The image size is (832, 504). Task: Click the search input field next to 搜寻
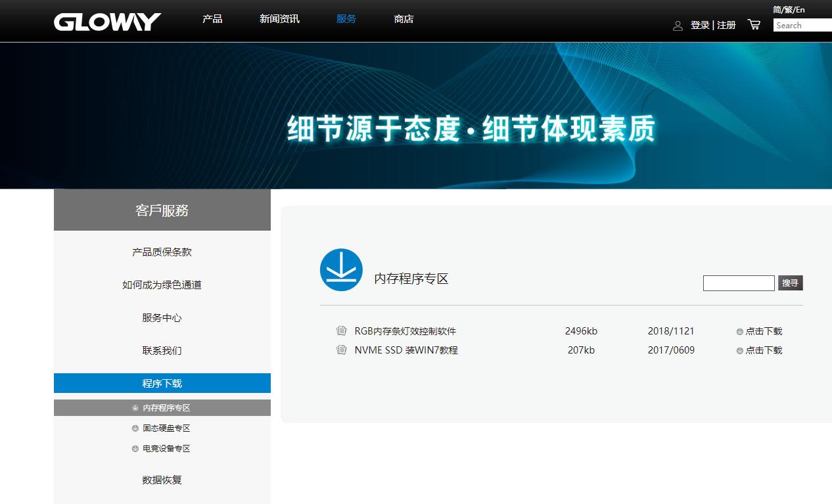pos(739,283)
